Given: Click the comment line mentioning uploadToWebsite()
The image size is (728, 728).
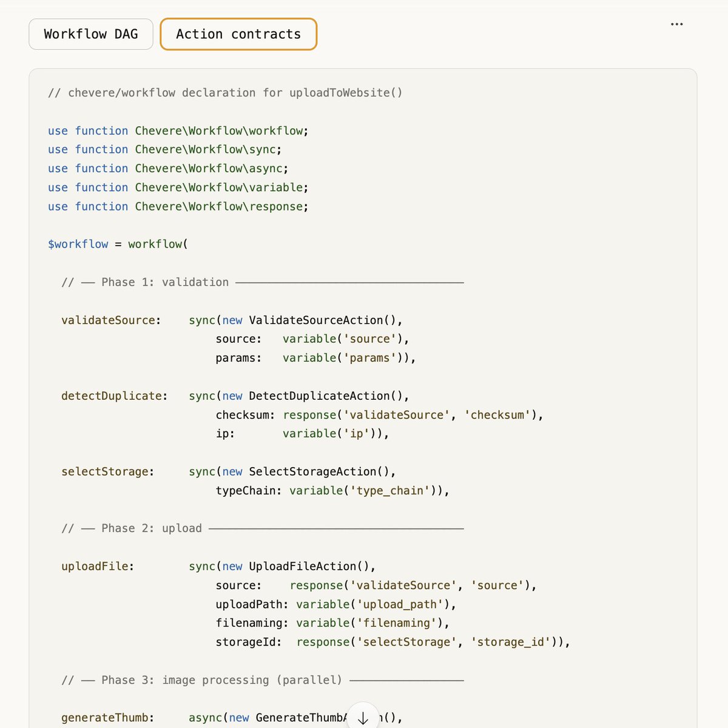Looking at the screenshot, I should coord(225,93).
